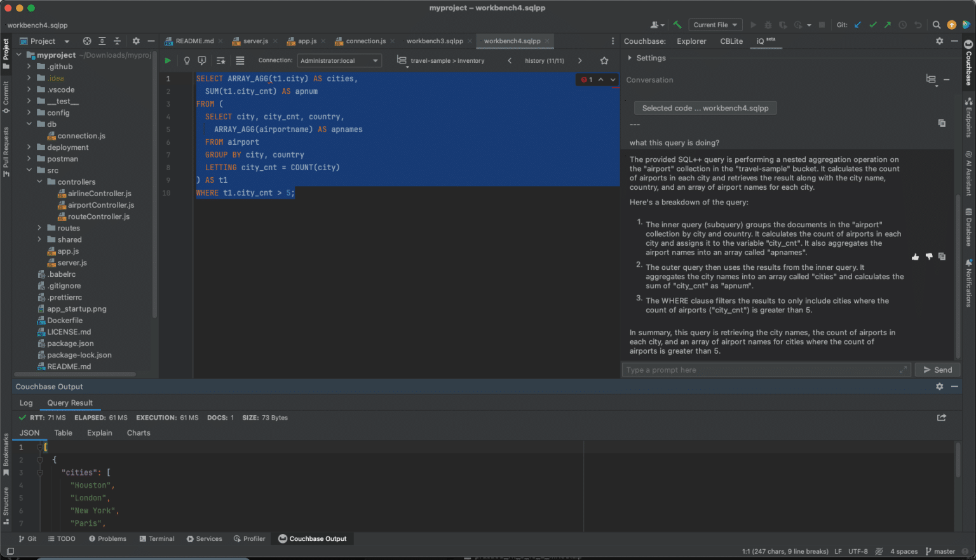The height and width of the screenshot is (560, 976).
Task: Open the Current File run configuration dropdown
Action: tap(715, 25)
